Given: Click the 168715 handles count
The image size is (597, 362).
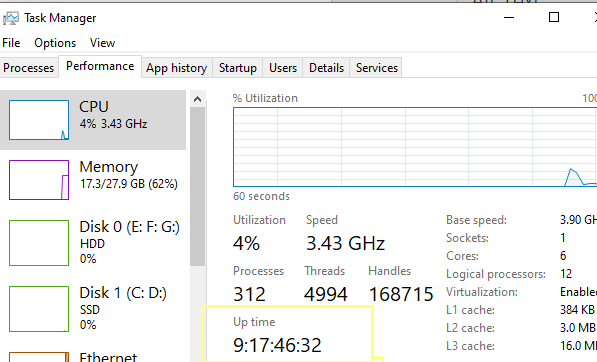Looking at the screenshot, I should (401, 294).
